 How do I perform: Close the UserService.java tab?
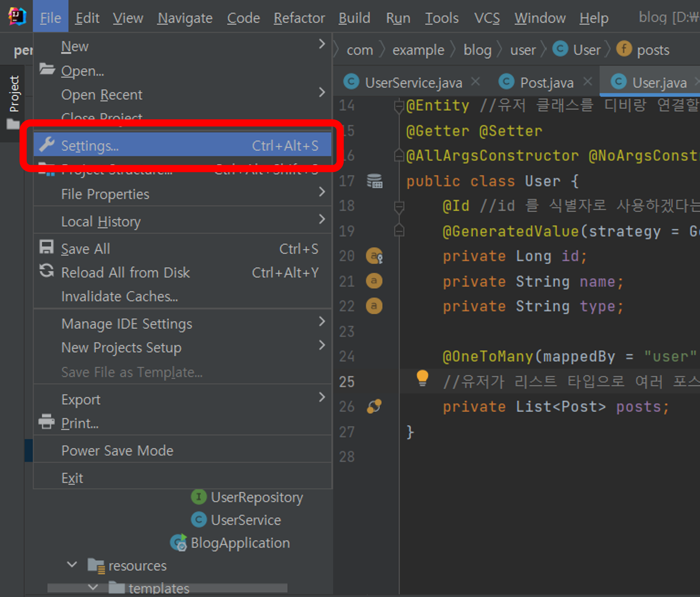point(476,82)
